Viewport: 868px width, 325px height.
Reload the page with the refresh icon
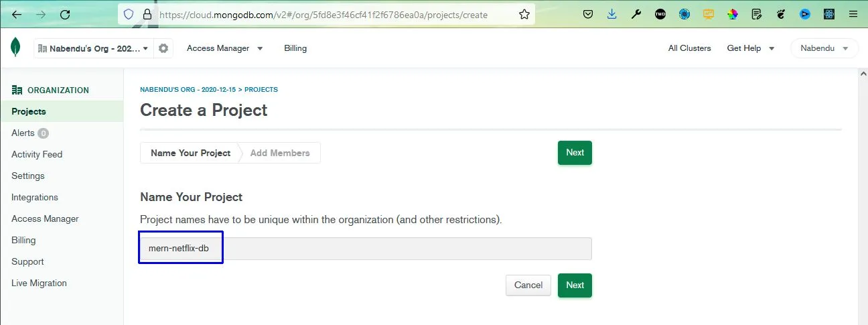64,14
